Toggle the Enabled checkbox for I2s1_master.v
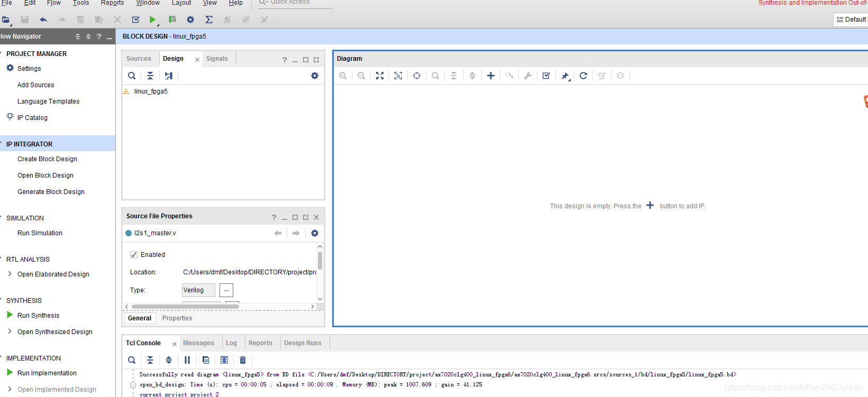The image size is (868, 397). [134, 255]
